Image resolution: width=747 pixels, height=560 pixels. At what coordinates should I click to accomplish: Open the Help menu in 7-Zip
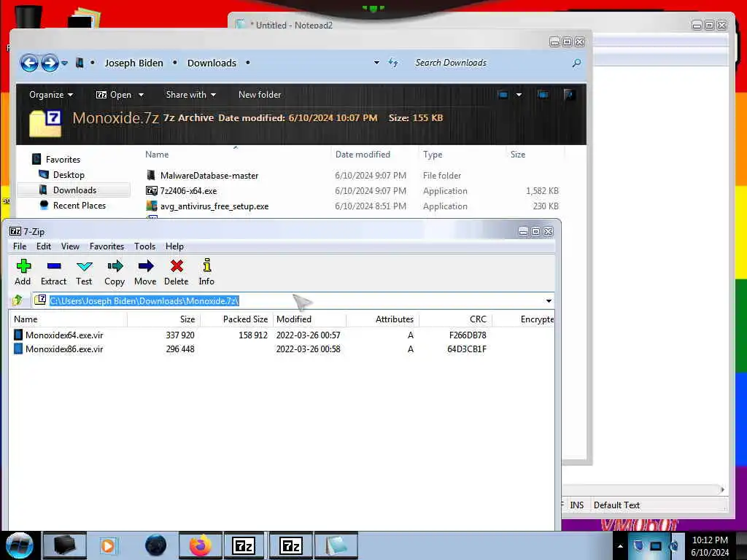pos(174,246)
